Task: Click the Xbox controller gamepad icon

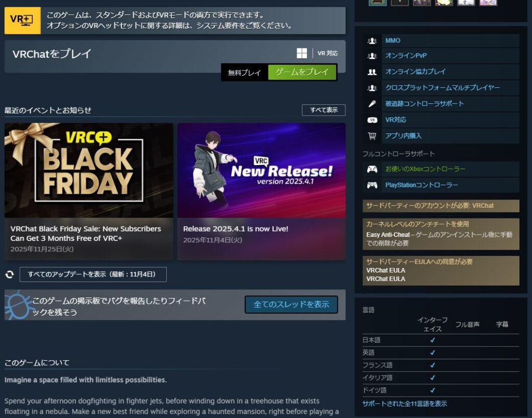Action: 372,169
